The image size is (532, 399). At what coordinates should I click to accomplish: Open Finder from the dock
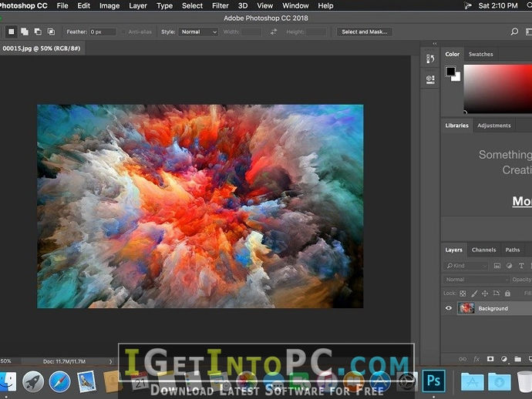click(7, 381)
